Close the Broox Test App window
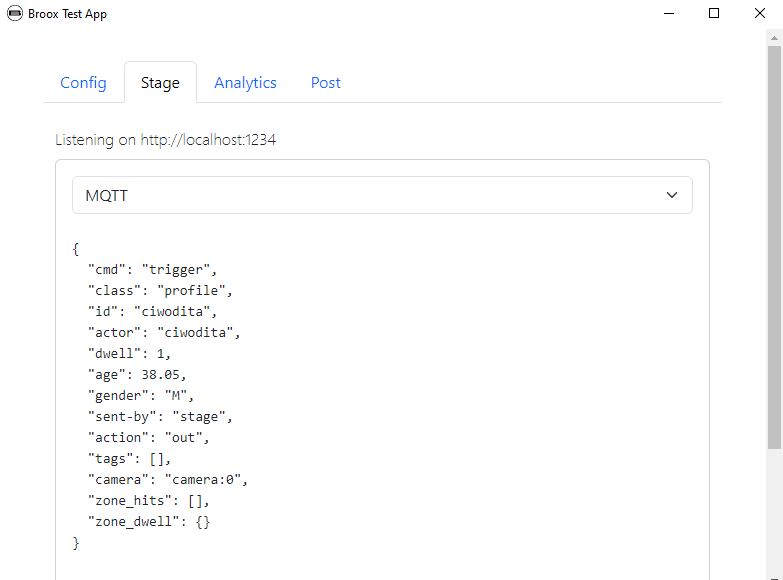Image resolution: width=783 pixels, height=580 pixels. tap(760, 13)
